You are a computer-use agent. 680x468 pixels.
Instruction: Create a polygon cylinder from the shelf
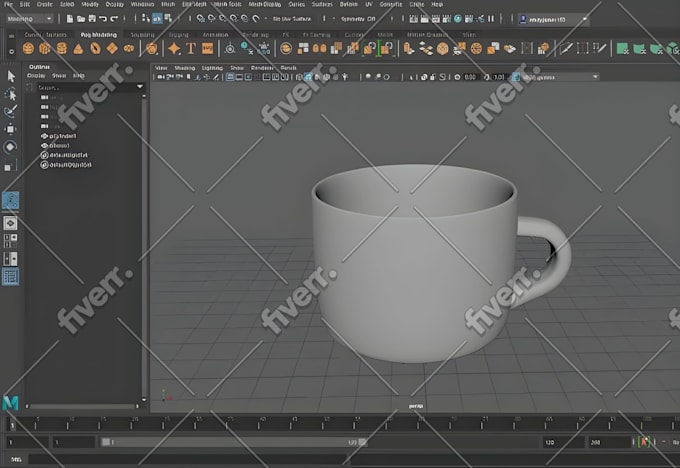[x=62, y=49]
